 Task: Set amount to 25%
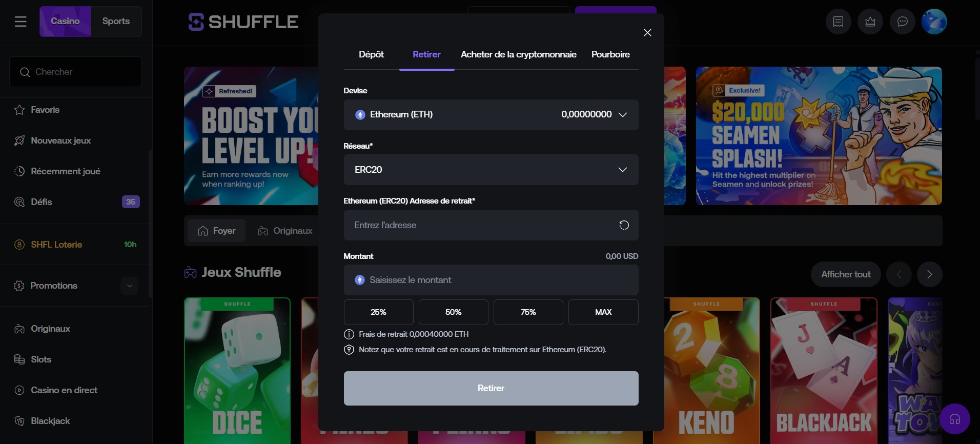pyautogui.click(x=378, y=312)
